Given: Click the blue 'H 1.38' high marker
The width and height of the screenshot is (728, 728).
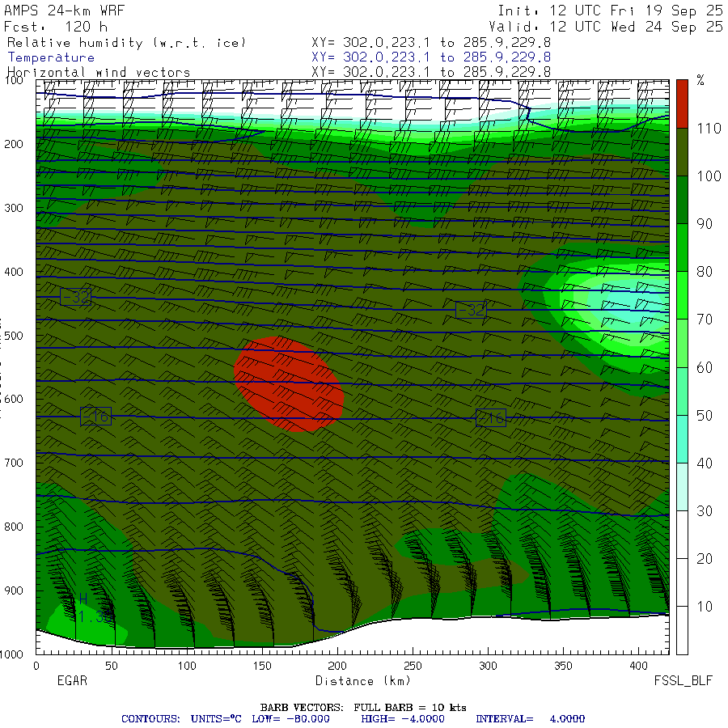Looking at the screenshot, I should tap(95, 608).
